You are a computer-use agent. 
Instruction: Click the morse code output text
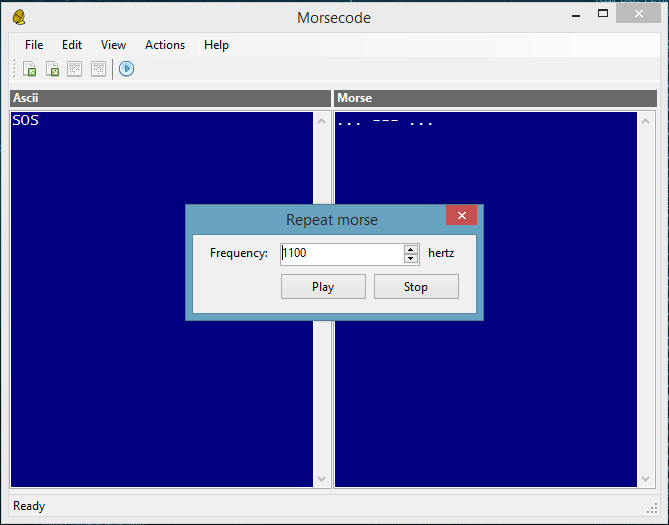pyautogui.click(x=385, y=122)
